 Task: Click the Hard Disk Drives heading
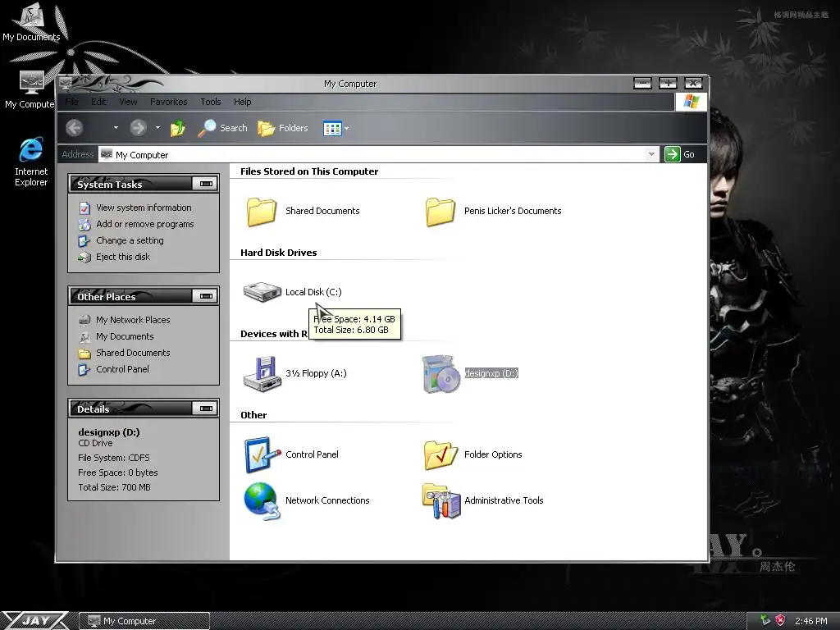point(279,253)
